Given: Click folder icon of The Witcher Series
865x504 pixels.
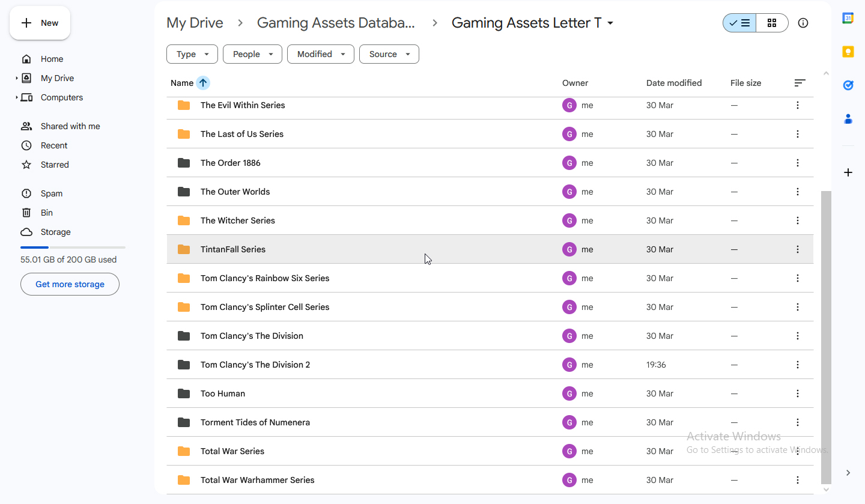Looking at the screenshot, I should coord(184,220).
